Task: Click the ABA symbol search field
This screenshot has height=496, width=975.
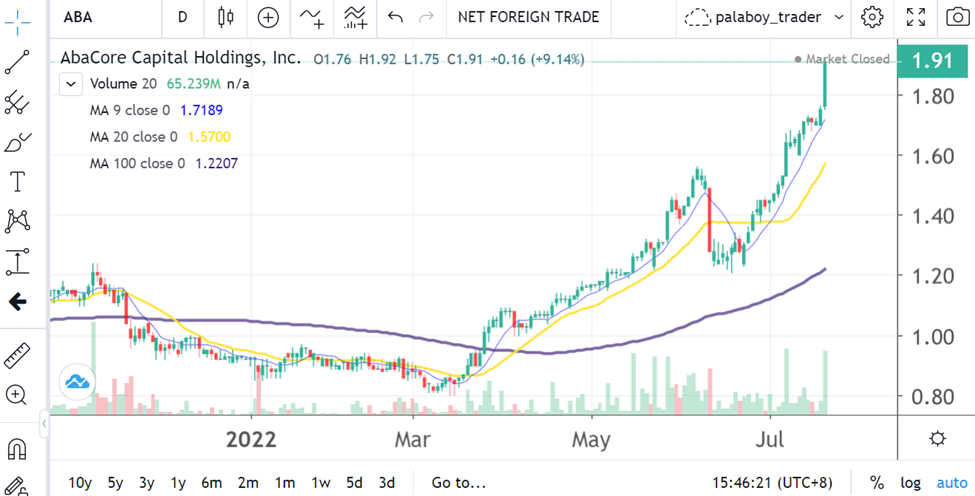Action: (106, 17)
